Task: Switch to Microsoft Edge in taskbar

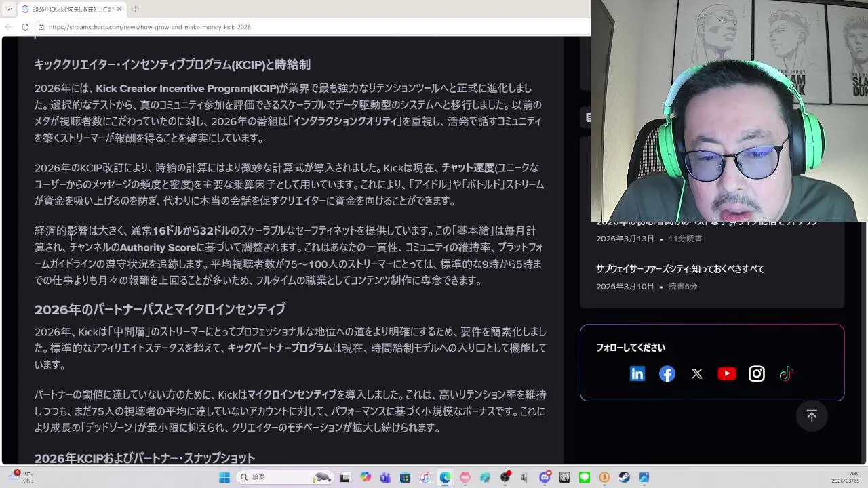Action: coord(445,477)
